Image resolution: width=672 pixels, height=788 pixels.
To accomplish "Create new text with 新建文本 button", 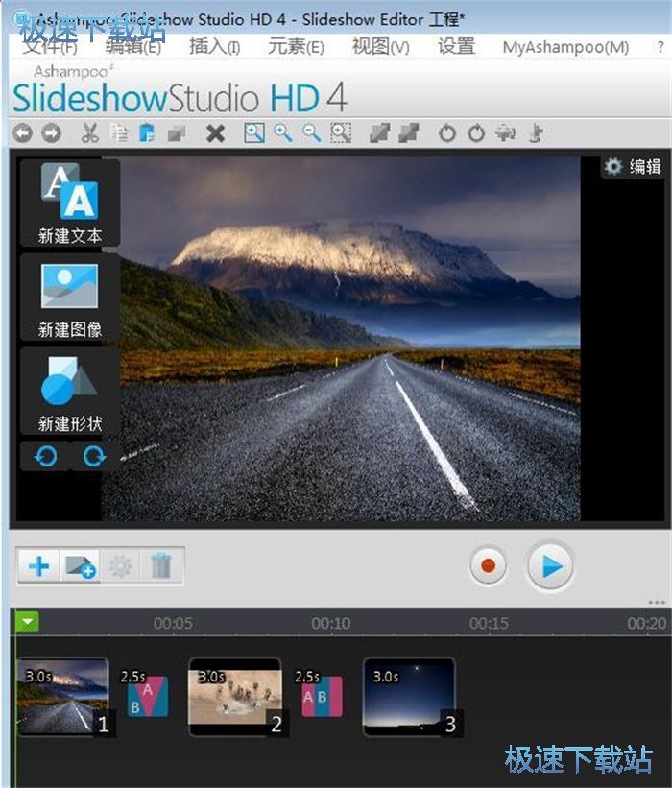I will [x=70, y=203].
